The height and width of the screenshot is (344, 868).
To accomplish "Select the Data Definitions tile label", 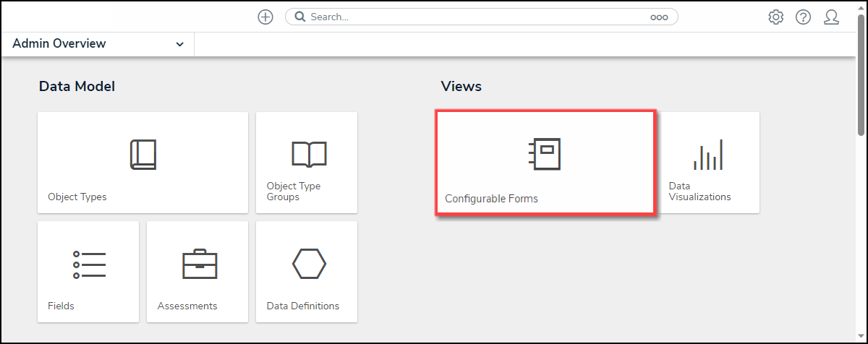I will click(x=302, y=306).
